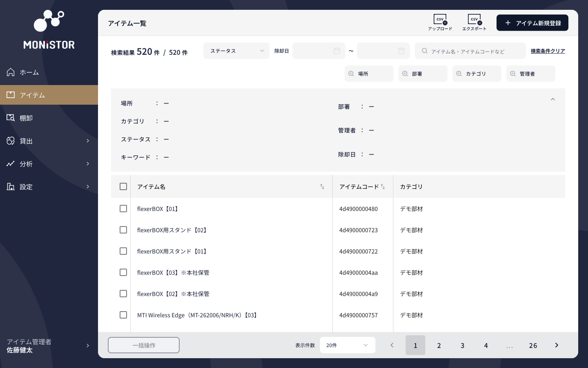Go to next page arrow
This screenshot has height=368, width=588.
pyautogui.click(x=557, y=345)
